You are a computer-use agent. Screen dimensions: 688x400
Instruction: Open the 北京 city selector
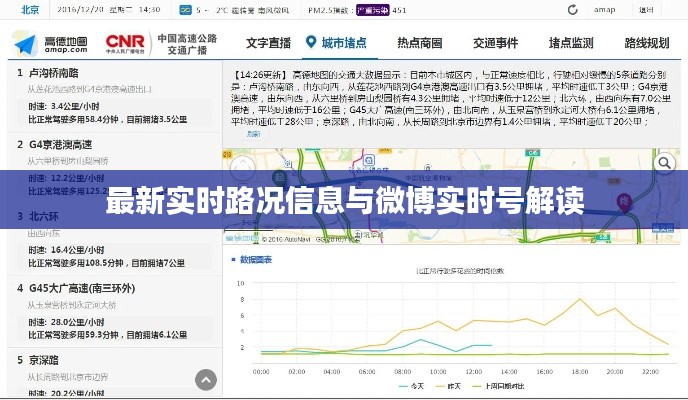(x=30, y=10)
